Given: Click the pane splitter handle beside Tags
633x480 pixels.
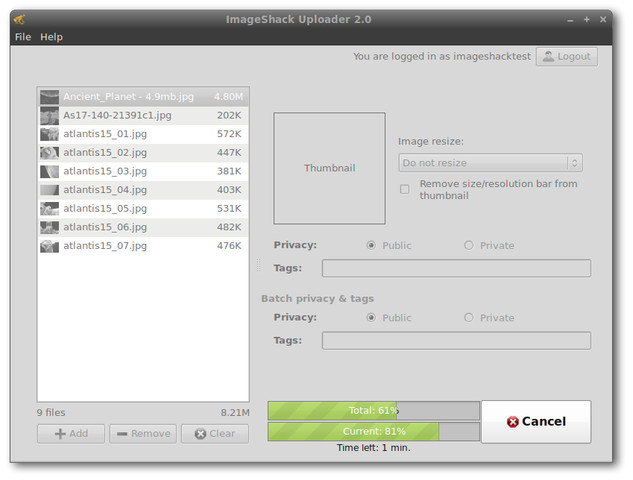Looking at the screenshot, I should [258, 265].
